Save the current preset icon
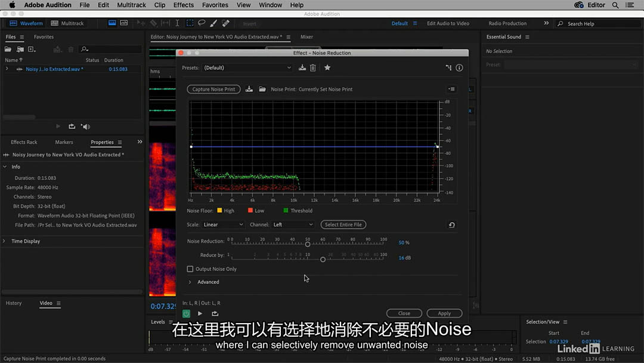The height and width of the screenshot is (363, 644). tap(302, 68)
